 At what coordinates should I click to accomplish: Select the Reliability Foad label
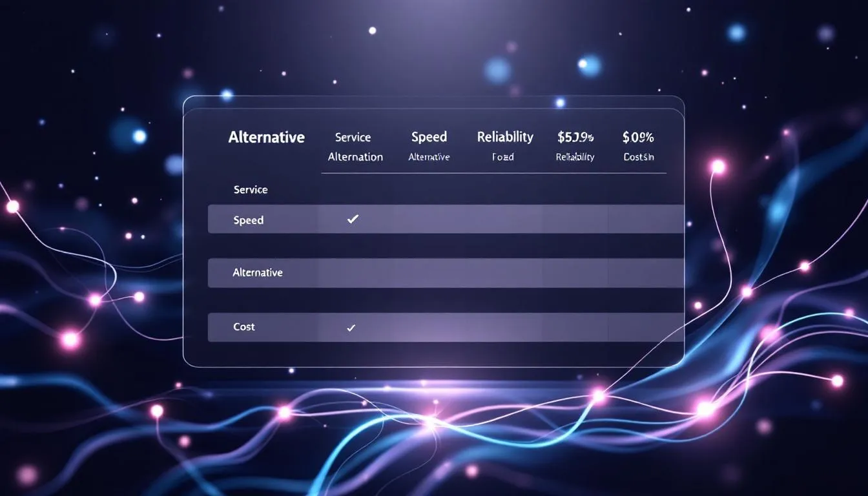(x=504, y=156)
